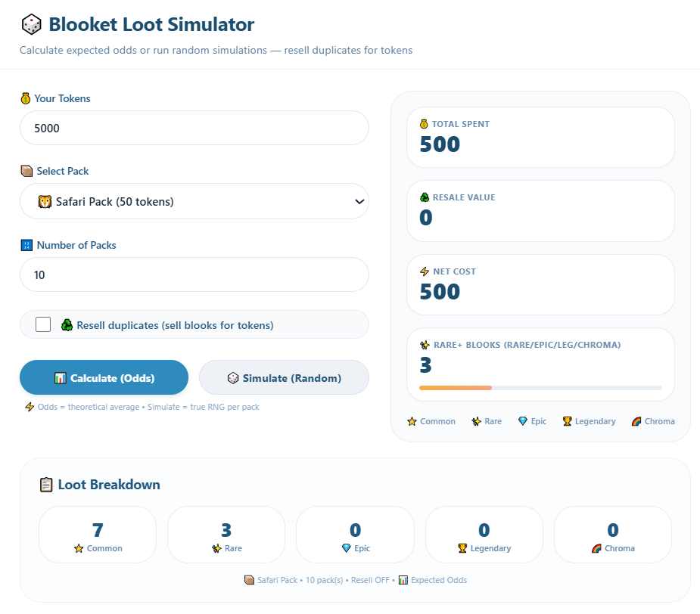Click the frog icon next to RESALE VALUE
700x614 pixels.
pyautogui.click(x=426, y=197)
